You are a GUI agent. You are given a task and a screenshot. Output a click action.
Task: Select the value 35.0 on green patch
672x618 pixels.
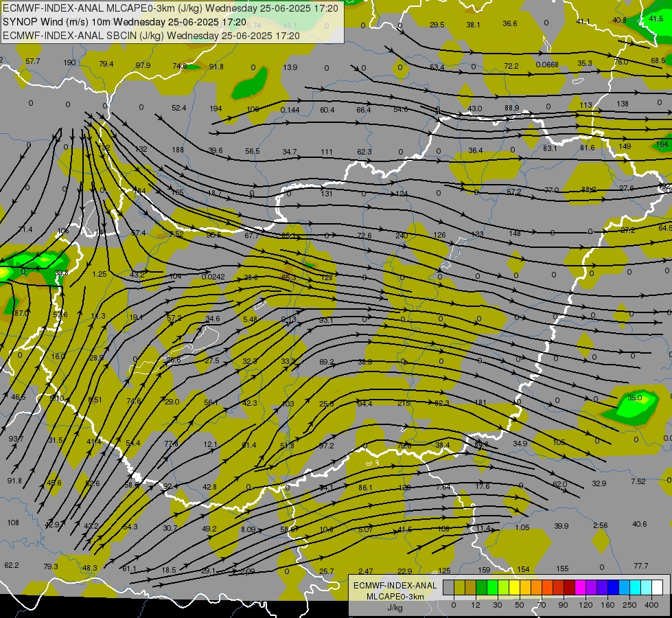635,398
